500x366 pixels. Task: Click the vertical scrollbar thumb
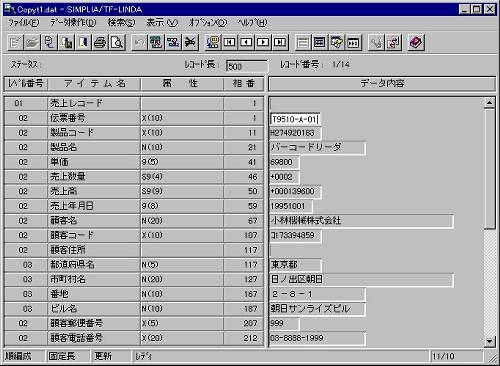[489, 169]
